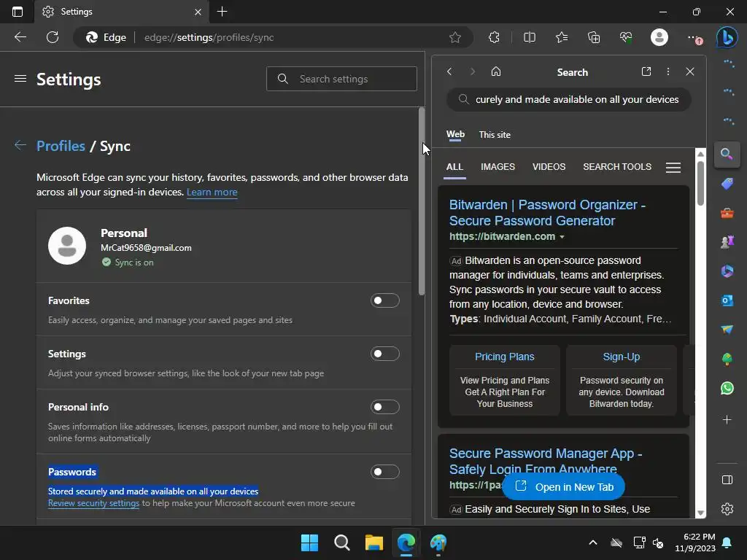Toggle Favorites sync switch

point(385,300)
